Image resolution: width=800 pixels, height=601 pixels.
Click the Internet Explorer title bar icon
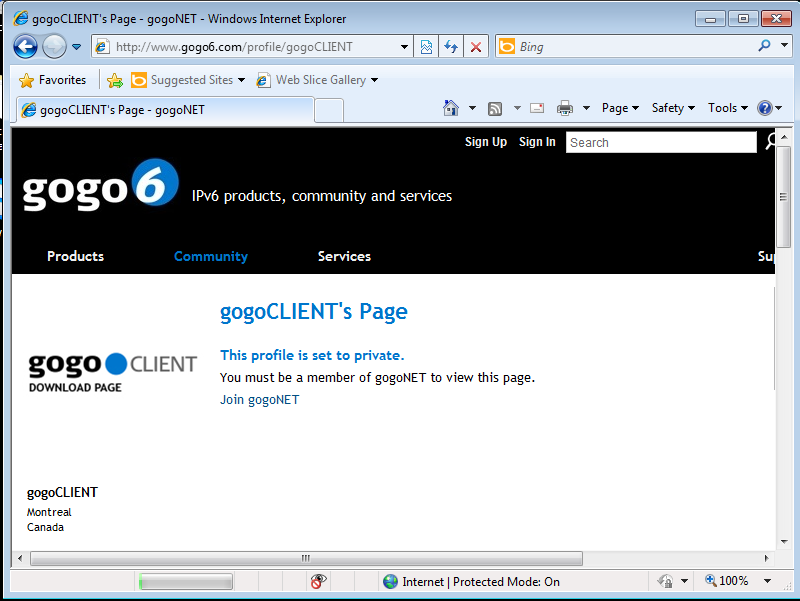pos(20,18)
